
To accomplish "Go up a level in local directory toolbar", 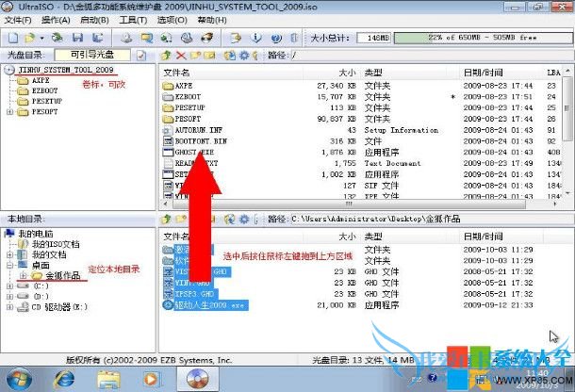I will (x=166, y=220).
